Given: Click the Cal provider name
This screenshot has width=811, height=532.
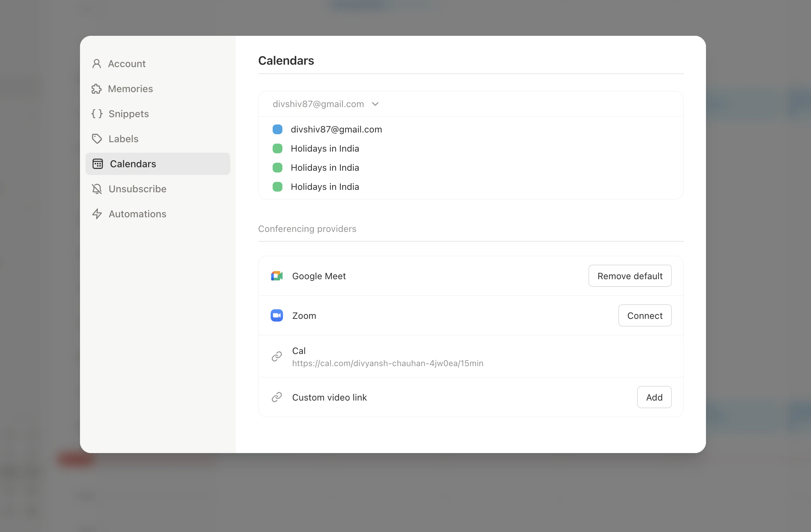Looking at the screenshot, I should [x=299, y=351].
